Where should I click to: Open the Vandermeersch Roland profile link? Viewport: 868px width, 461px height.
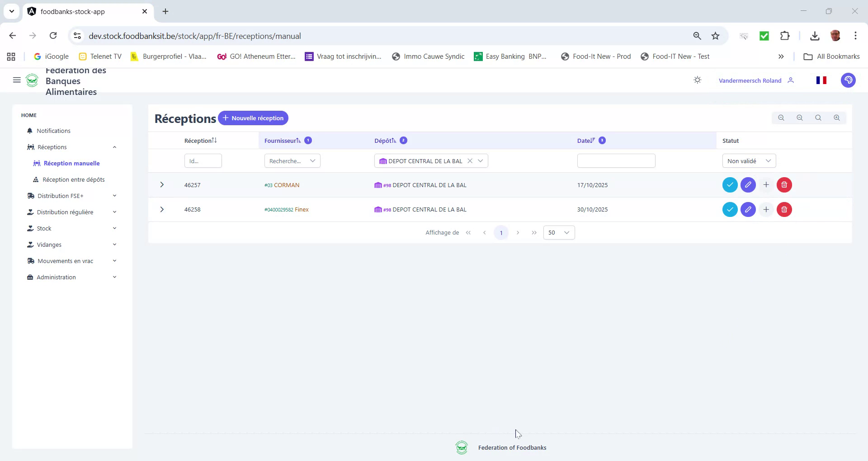pyautogui.click(x=750, y=80)
